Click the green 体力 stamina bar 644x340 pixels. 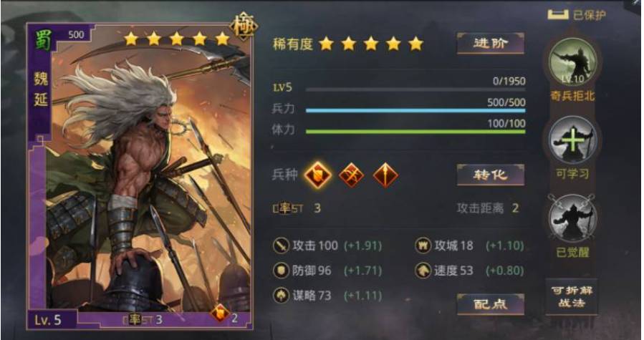click(415, 132)
